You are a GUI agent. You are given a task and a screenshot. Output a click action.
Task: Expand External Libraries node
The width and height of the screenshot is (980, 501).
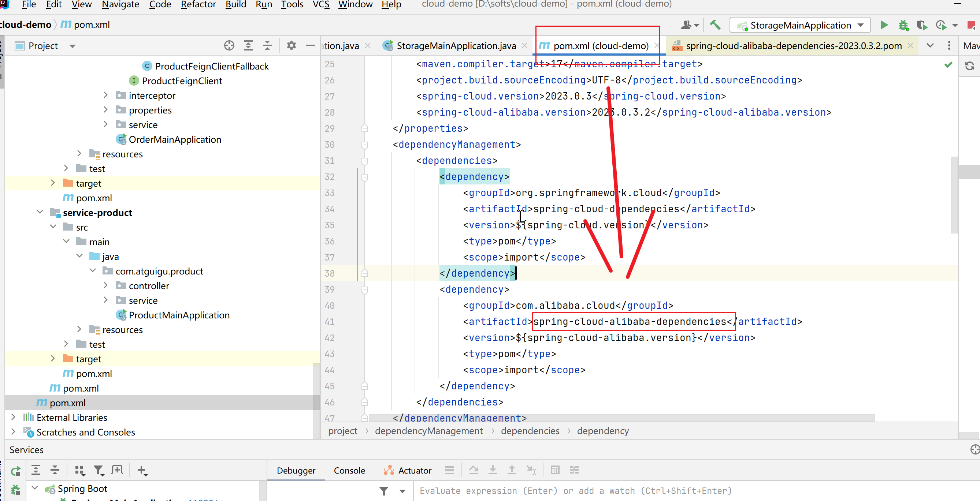click(13, 417)
